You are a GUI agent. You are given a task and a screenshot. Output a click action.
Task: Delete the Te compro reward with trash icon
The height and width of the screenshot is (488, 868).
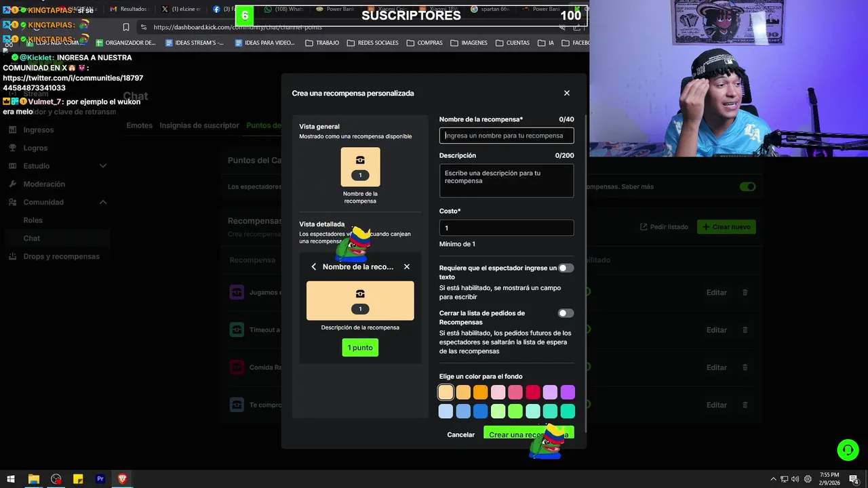(x=745, y=405)
